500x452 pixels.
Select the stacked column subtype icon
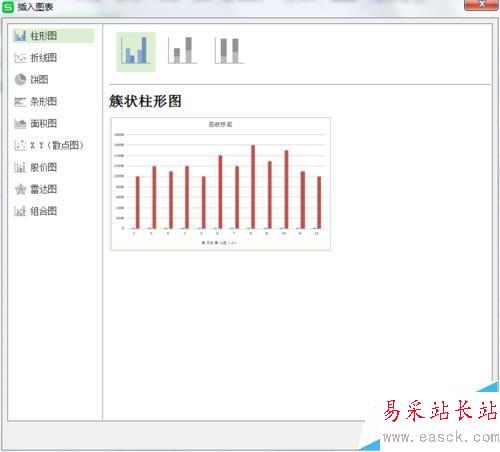tap(182, 51)
